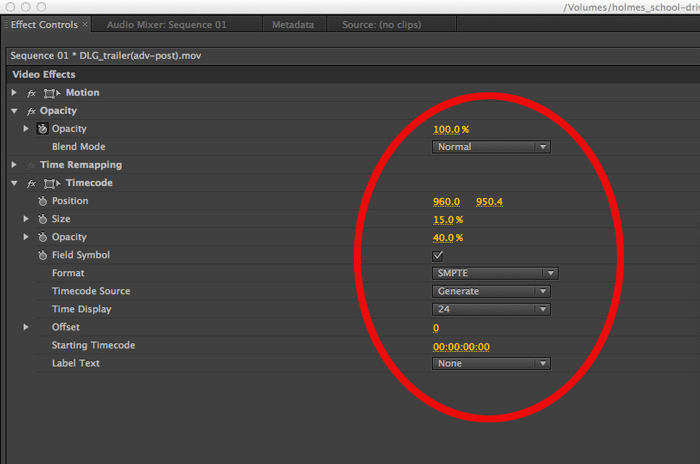700x464 pixels.
Task: Open the Label Text None dropdown
Action: [x=491, y=364]
